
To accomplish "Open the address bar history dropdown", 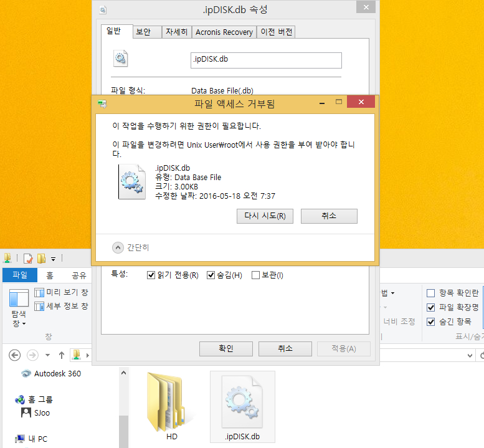I will pos(470,356).
